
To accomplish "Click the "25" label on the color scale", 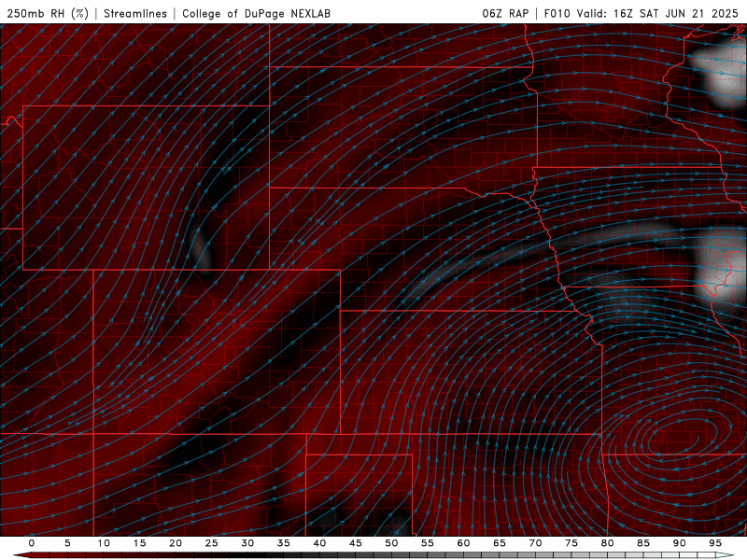I will click(x=212, y=543).
